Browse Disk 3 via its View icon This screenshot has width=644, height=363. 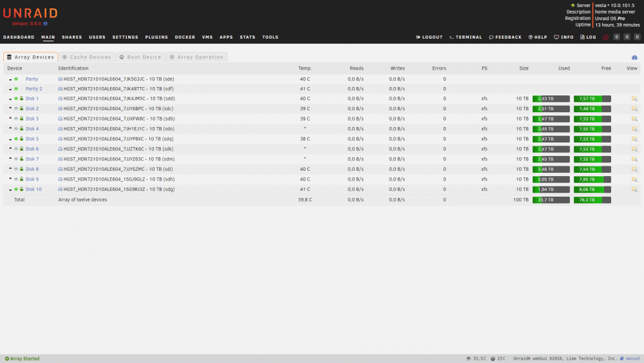[x=634, y=119]
